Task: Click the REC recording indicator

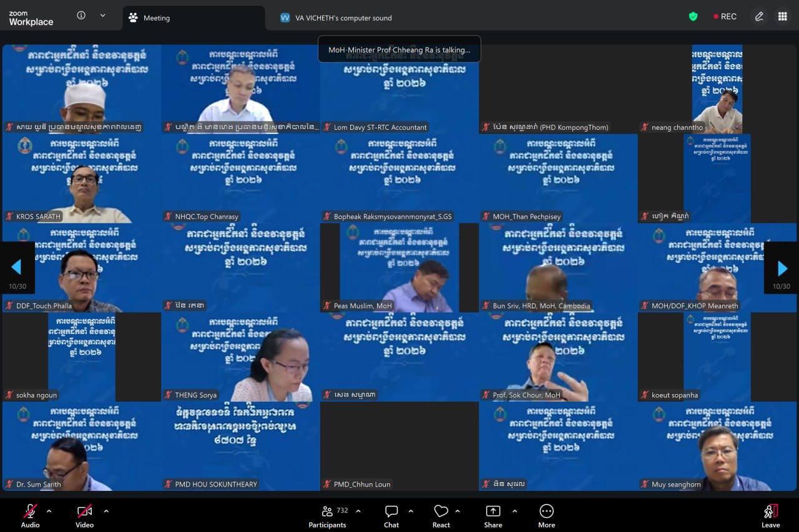Action: tap(725, 17)
